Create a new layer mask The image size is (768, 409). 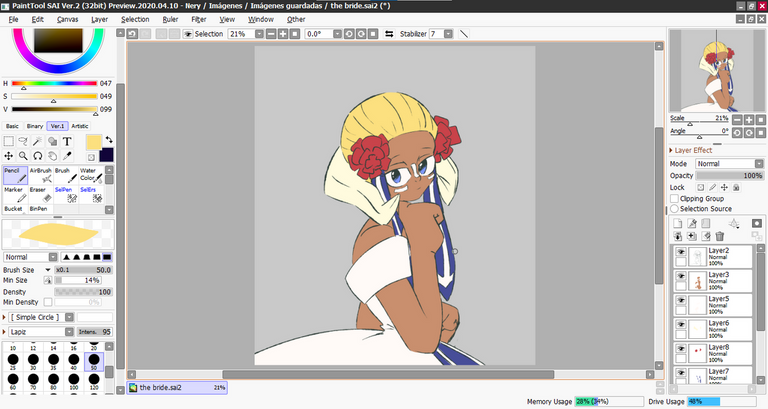click(x=757, y=223)
